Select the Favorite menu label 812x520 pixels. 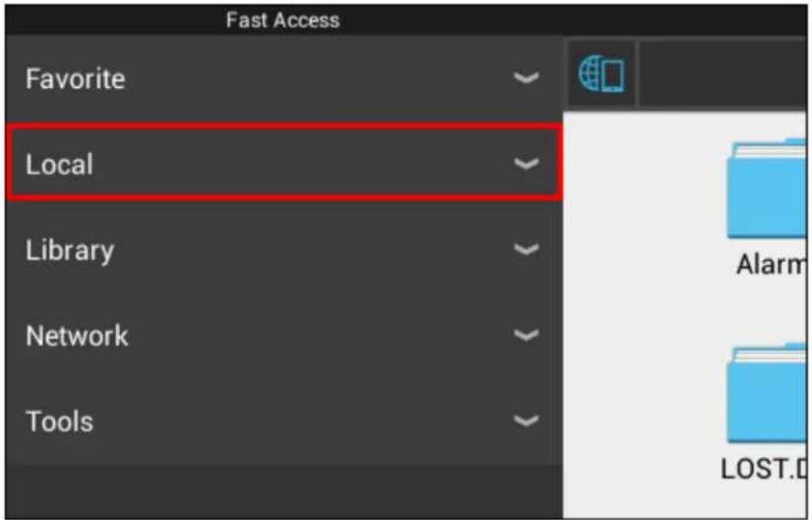click(76, 79)
